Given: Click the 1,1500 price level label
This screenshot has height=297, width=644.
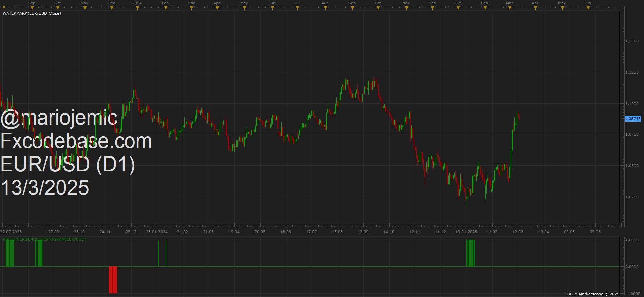Looking at the screenshot, I should click(x=632, y=41).
